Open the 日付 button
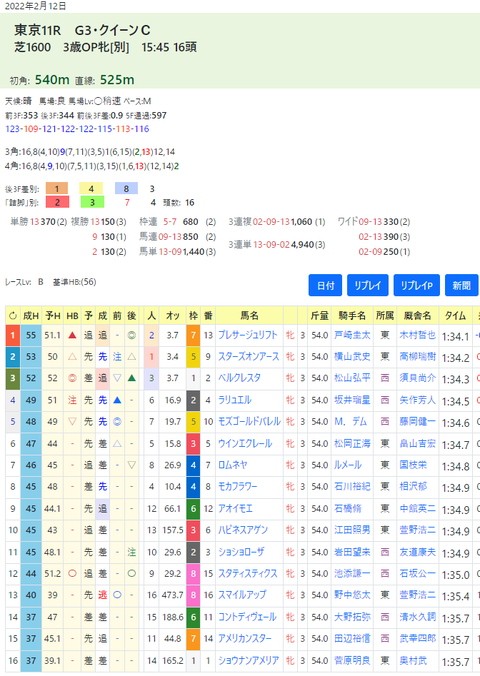 click(x=325, y=285)
